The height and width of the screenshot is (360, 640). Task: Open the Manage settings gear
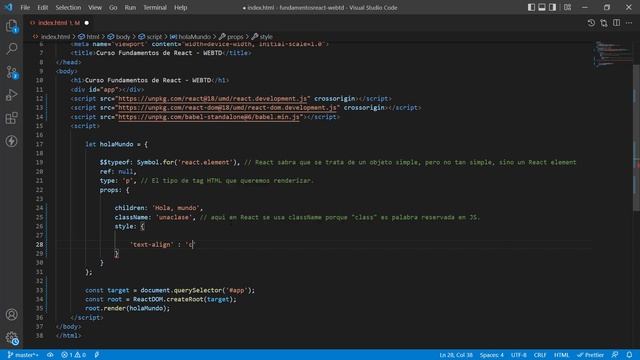pyautogui.click(x=11, y=338)
